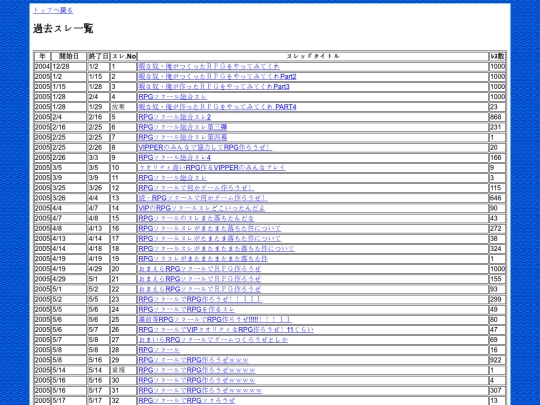This screenshot has width=540, height=405.
Task: Open thread No.20 おまえらRPGツクール link
Action: 199,269
